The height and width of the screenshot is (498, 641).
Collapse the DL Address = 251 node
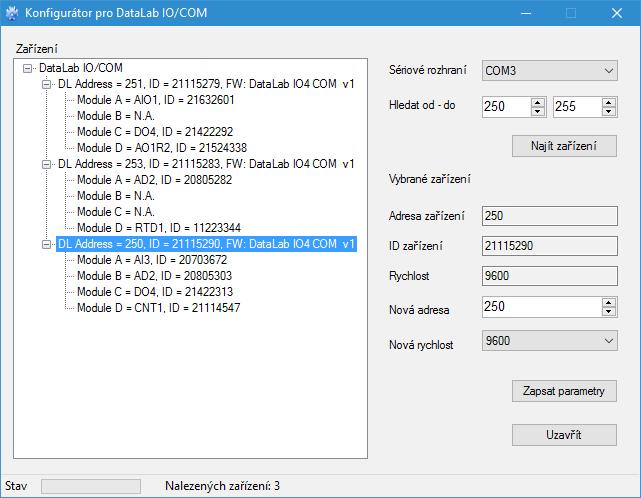click(x=47, y=84)
